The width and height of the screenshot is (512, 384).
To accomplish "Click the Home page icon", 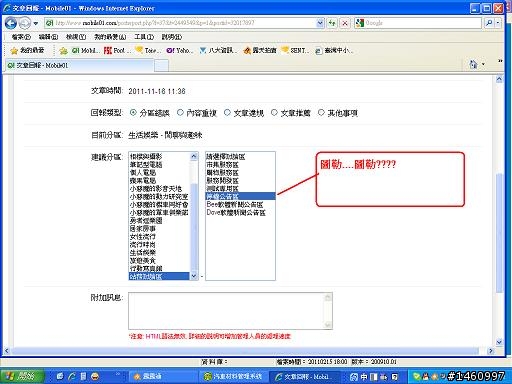I will click(473, 64).
